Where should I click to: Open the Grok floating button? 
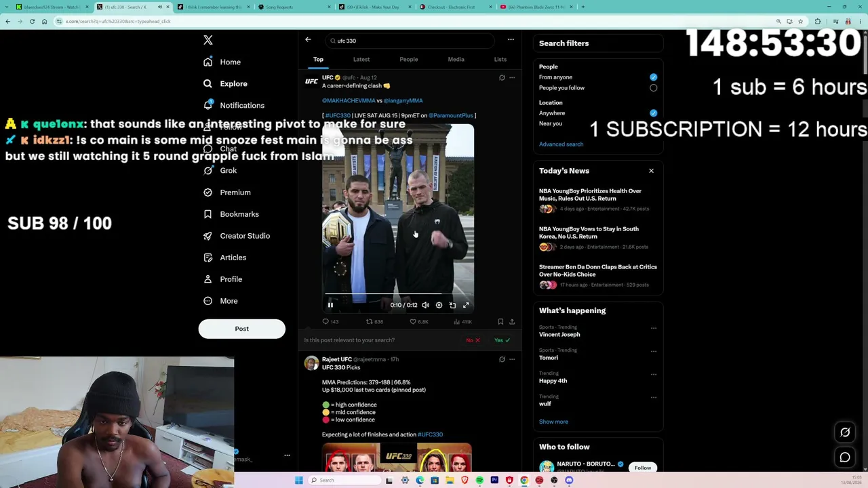point(845,432)
